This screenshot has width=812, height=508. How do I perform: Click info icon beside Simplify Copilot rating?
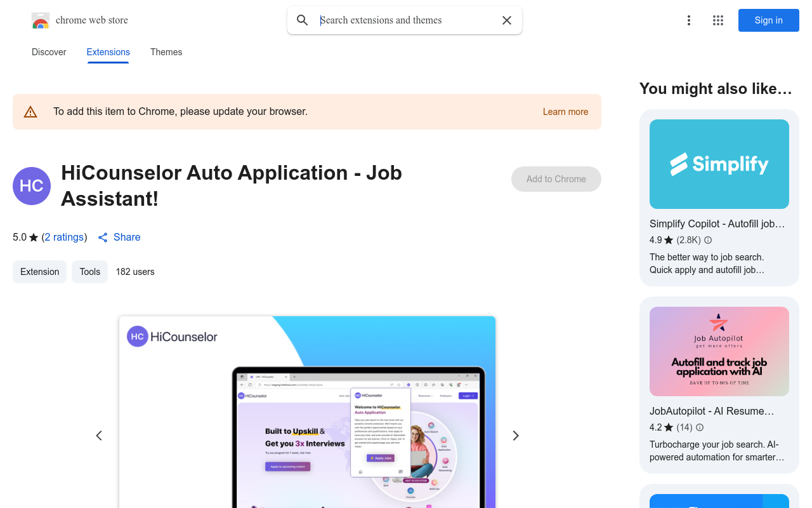pos(708,240)
